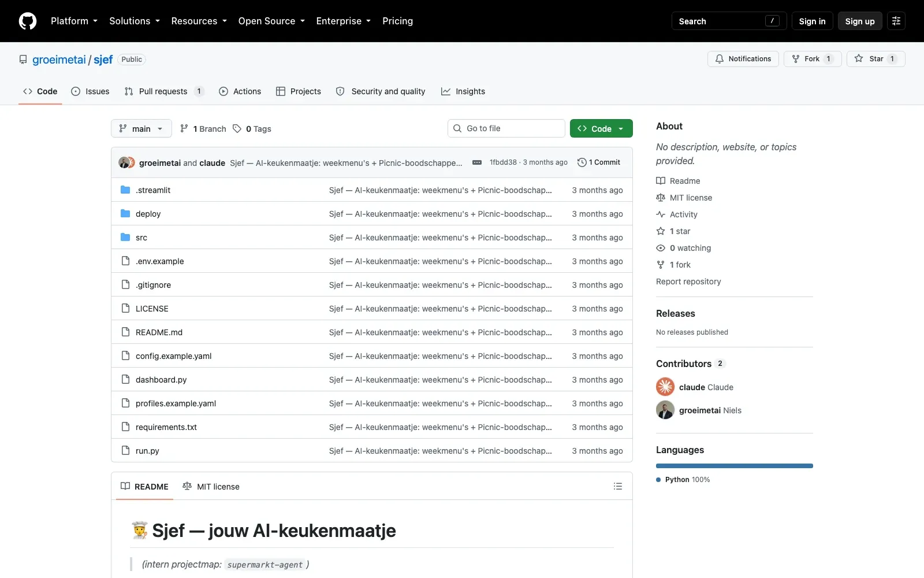
Task: Open the requirements.txt file
Action: click(166, 427)
